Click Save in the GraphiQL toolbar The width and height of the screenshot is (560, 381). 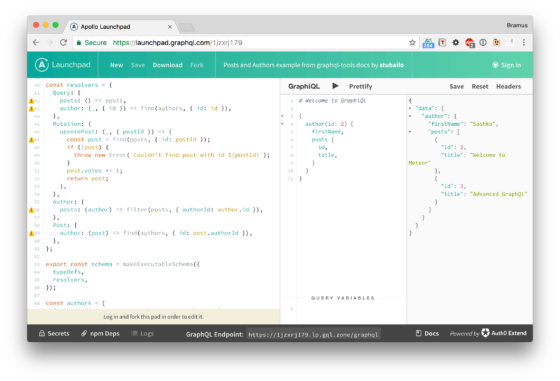point(456,86)
